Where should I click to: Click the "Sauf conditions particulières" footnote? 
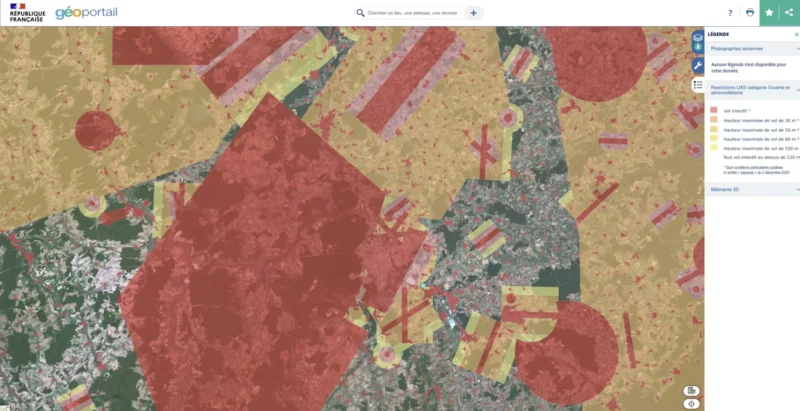click(x=756, y=170)
